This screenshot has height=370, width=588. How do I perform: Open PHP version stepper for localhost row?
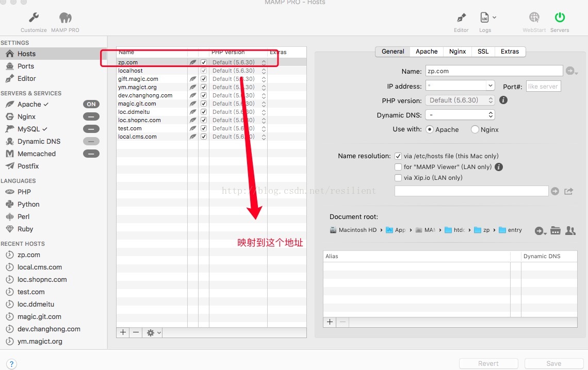(x=264, y=71)
